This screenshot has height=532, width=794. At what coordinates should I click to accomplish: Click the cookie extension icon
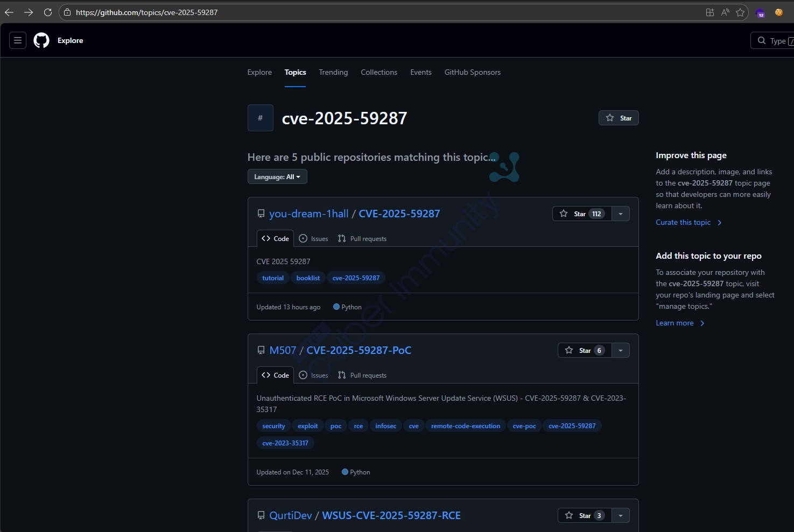coord(779,12)
